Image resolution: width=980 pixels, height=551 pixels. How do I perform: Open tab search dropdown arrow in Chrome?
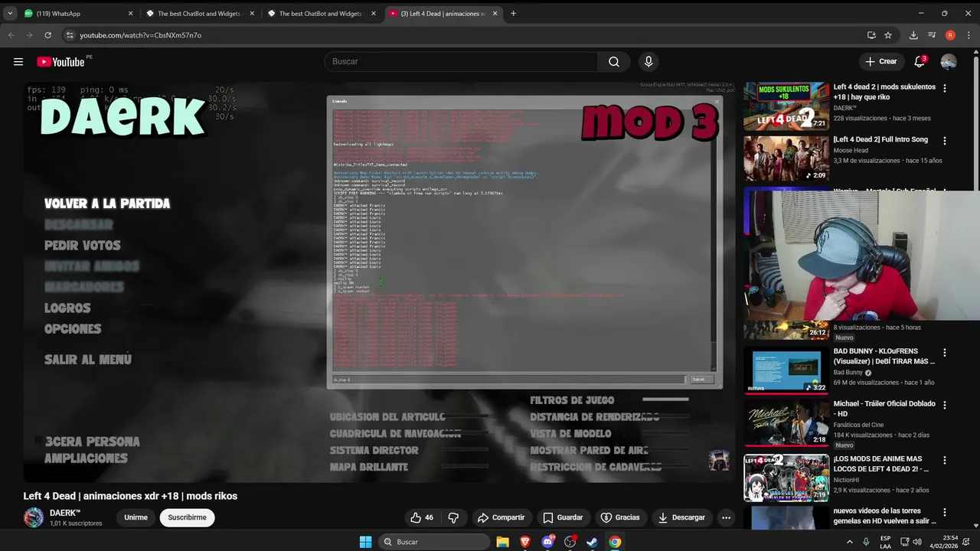click(x=10, y=13)
